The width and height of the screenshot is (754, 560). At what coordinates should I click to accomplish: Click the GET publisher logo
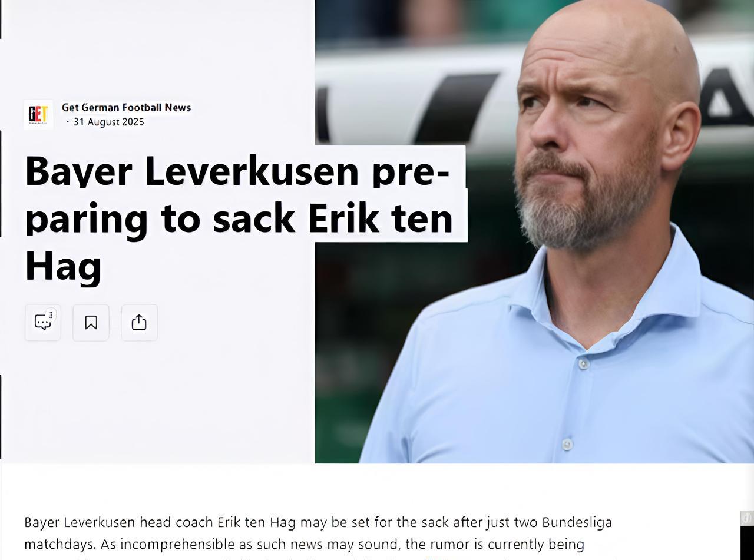[x=38, y=114]
